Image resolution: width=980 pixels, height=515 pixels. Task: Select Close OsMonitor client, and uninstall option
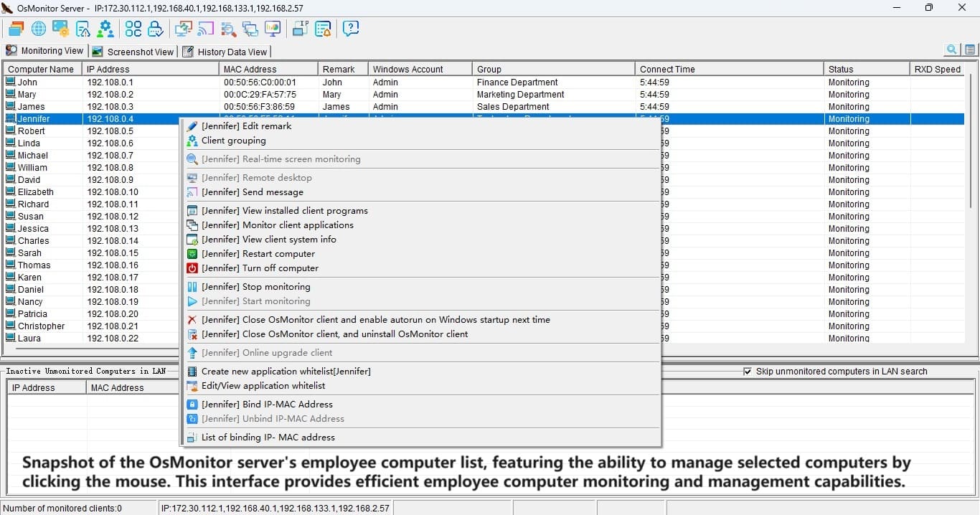[x=420, y=334]
